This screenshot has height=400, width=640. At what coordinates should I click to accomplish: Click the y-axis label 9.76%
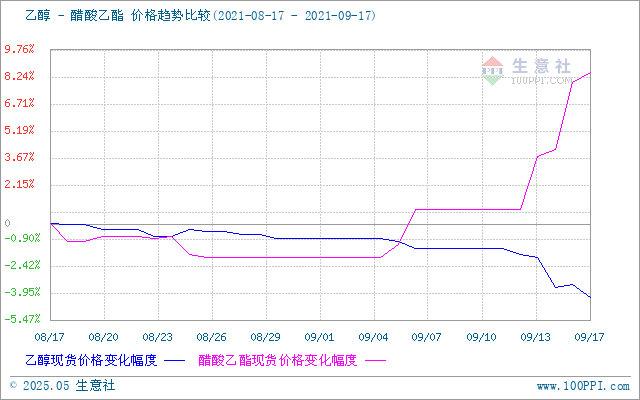tap(19, 49)
